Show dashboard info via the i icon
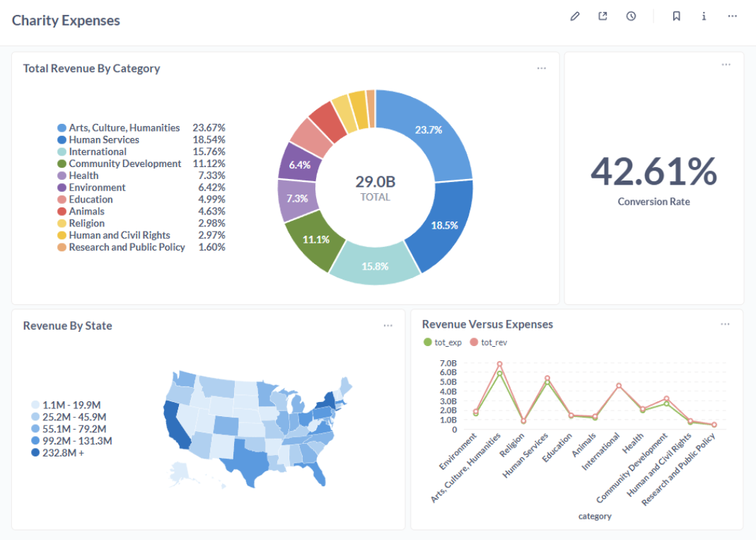The width and height of the screenshot is (756, 540). tap(704, 16)
